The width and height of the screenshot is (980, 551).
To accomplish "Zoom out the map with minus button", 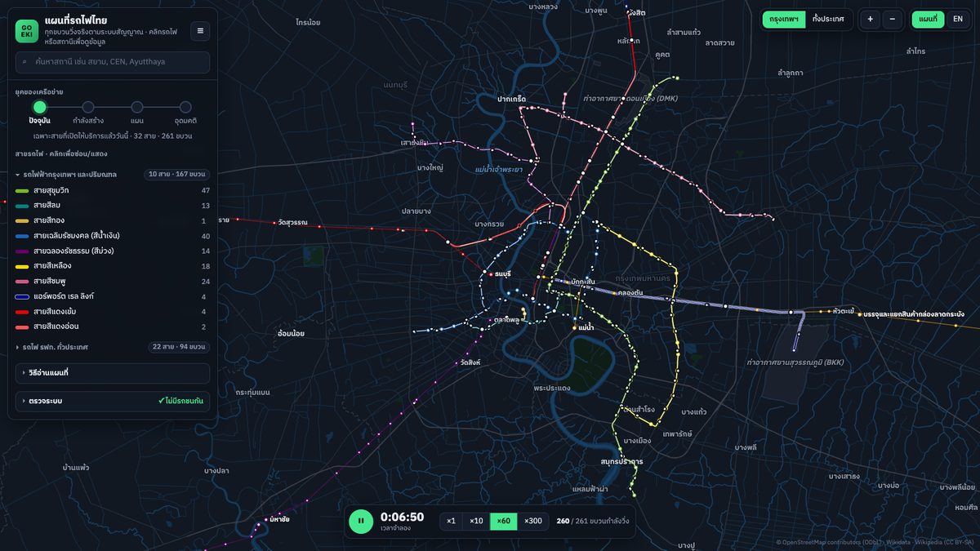I will [893, 19].
